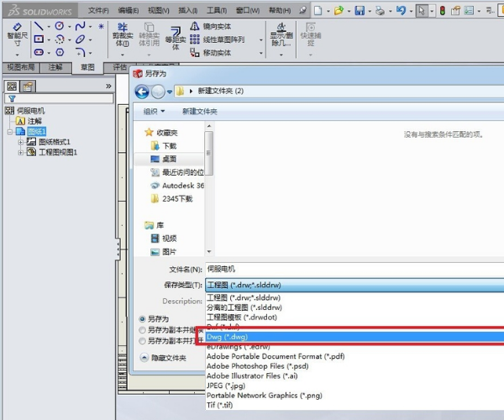Collapse the 图纸1 tree node
Viewport: 504px width, 420px height.
[x=9, y=131]
